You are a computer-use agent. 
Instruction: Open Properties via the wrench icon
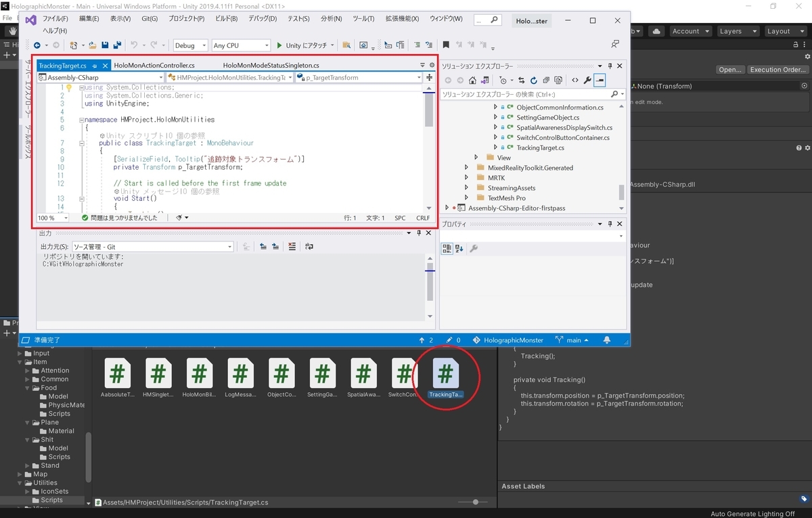pyautogui.click(x=587, y=80)
